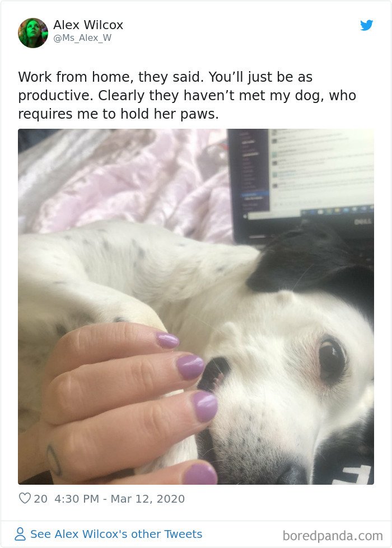Click the tweet text about working from home
The image size is (392, 548).
187,95
